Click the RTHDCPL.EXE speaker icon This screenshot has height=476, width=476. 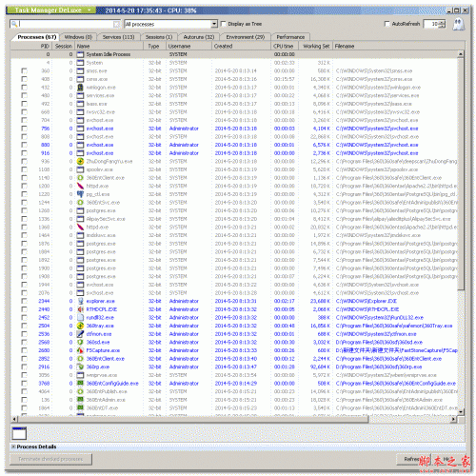coord(81,309)
